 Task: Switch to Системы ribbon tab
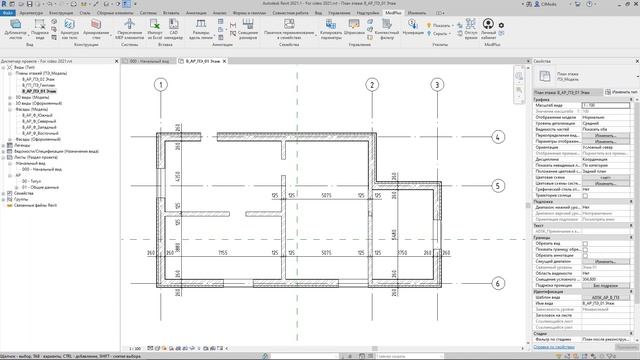coord(148,13)
